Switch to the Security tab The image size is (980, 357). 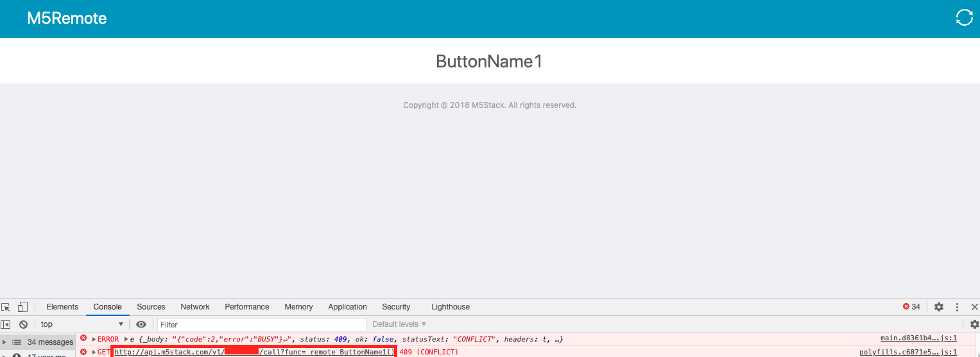tap(396, 307)
